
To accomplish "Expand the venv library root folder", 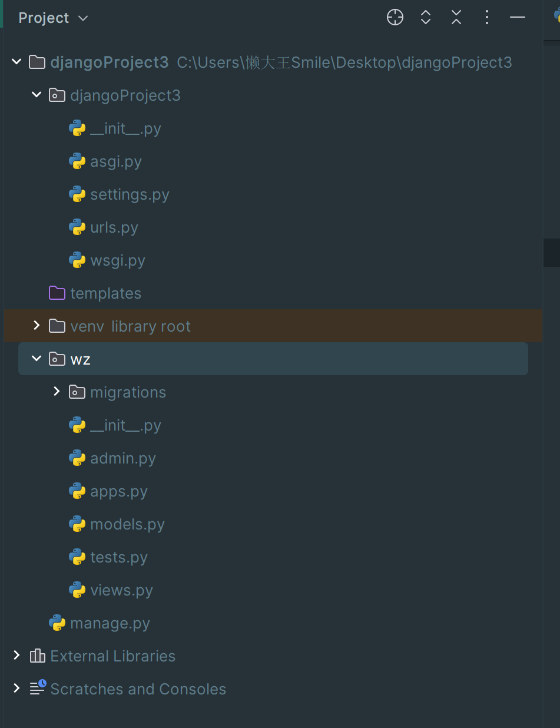I will [x=37, y=326].
